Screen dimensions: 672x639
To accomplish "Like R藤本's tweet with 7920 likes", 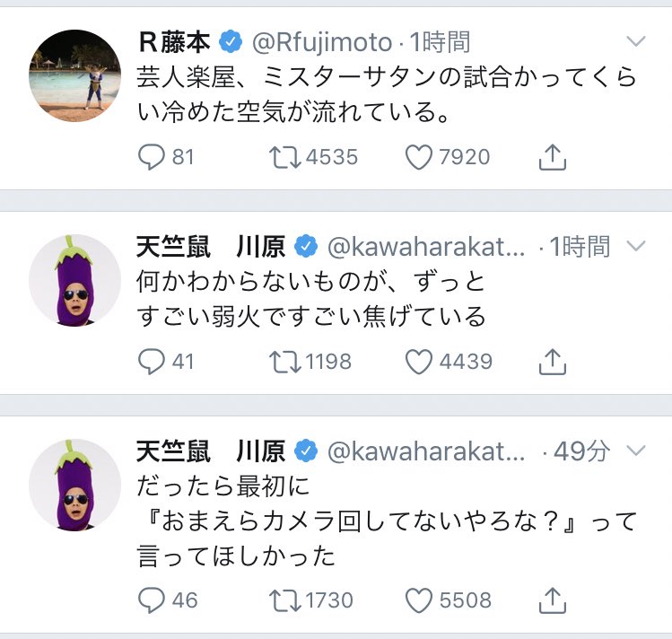I will tap(419, 157).
